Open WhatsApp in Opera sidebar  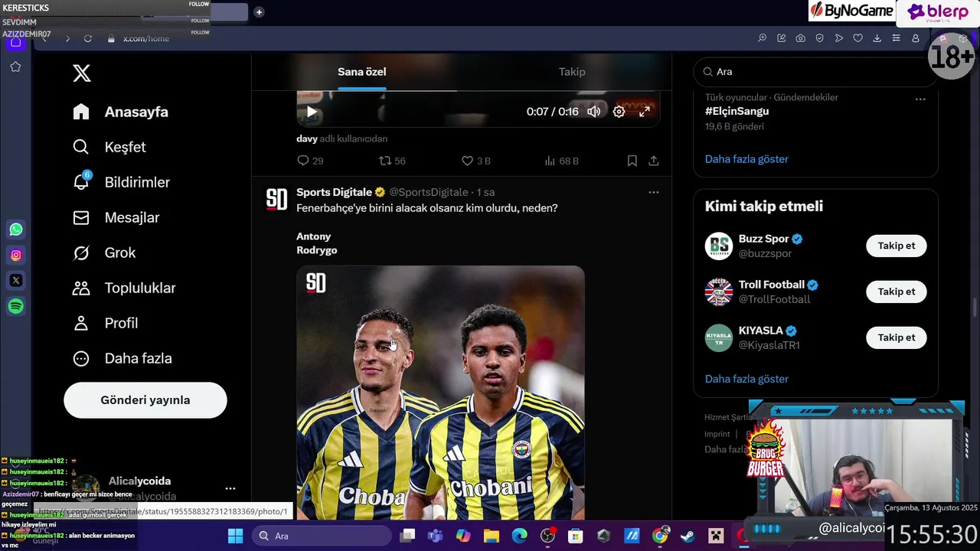pos(16,230)
